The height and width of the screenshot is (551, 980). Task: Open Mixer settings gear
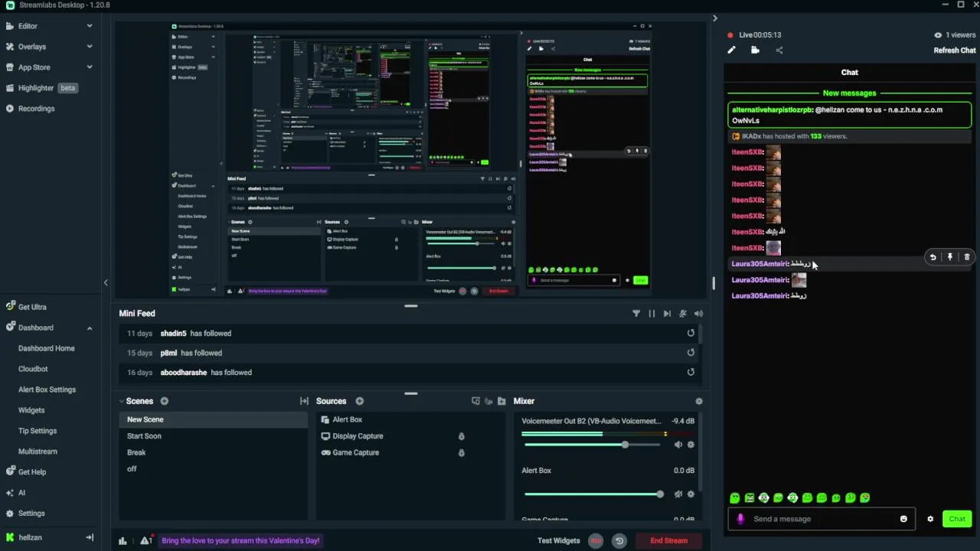(698, 401)
